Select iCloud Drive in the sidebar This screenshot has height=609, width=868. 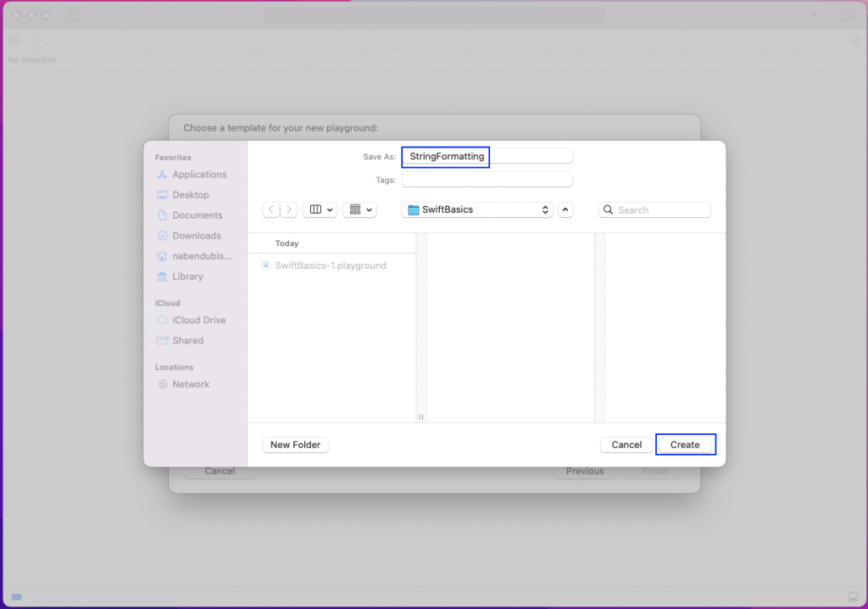[x=198, y=321]
